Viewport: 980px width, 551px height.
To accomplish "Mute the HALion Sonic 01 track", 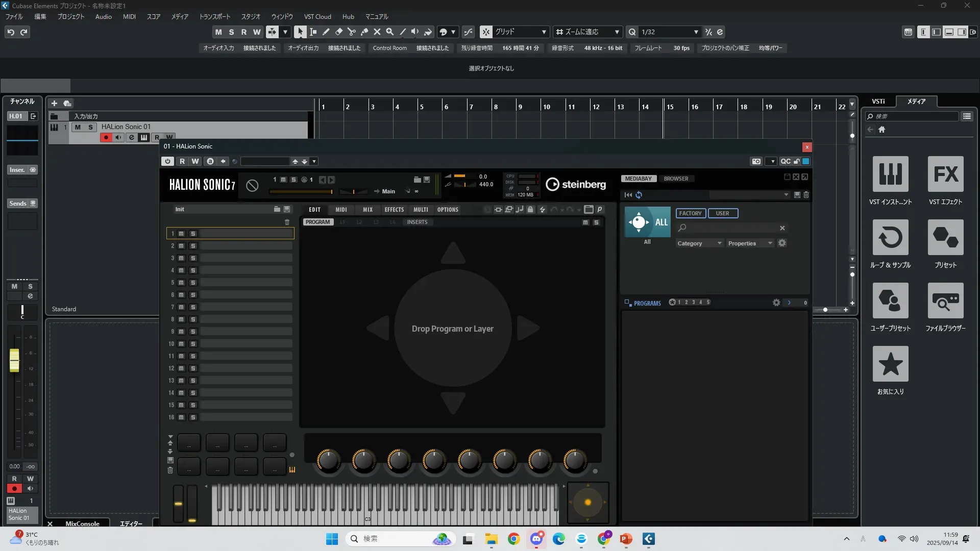I will click(x=78, y=127).
